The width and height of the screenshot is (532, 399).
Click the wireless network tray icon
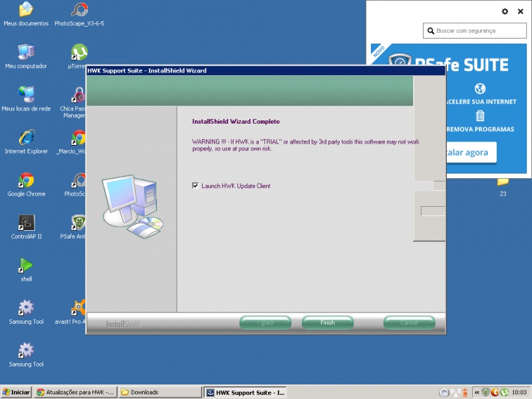(455, 392)
